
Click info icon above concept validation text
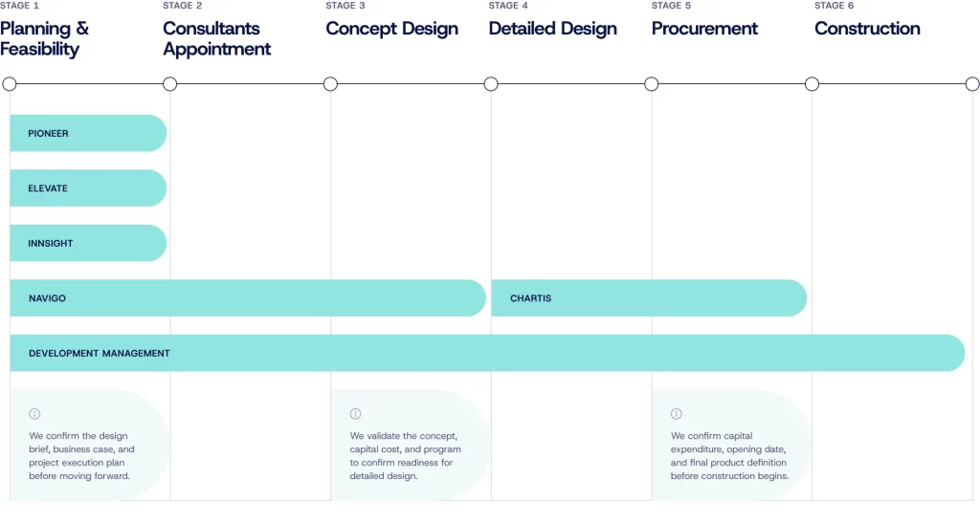(x=355, y=414)
